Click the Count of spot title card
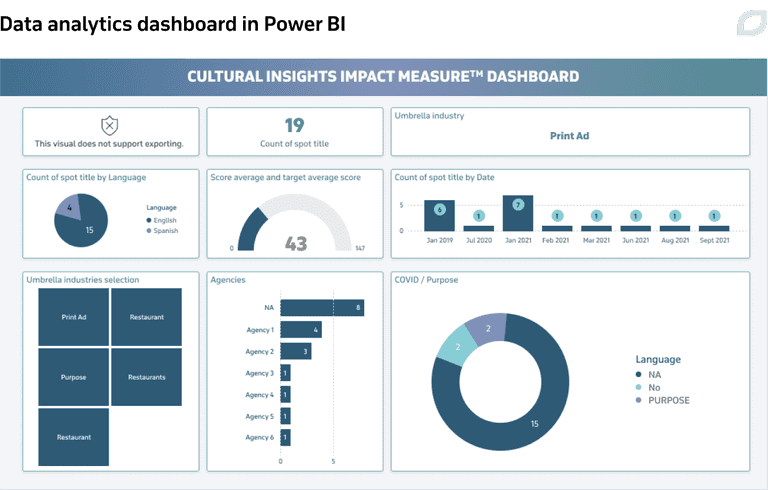This screenshot has height=490, width=768. (294, 132)
